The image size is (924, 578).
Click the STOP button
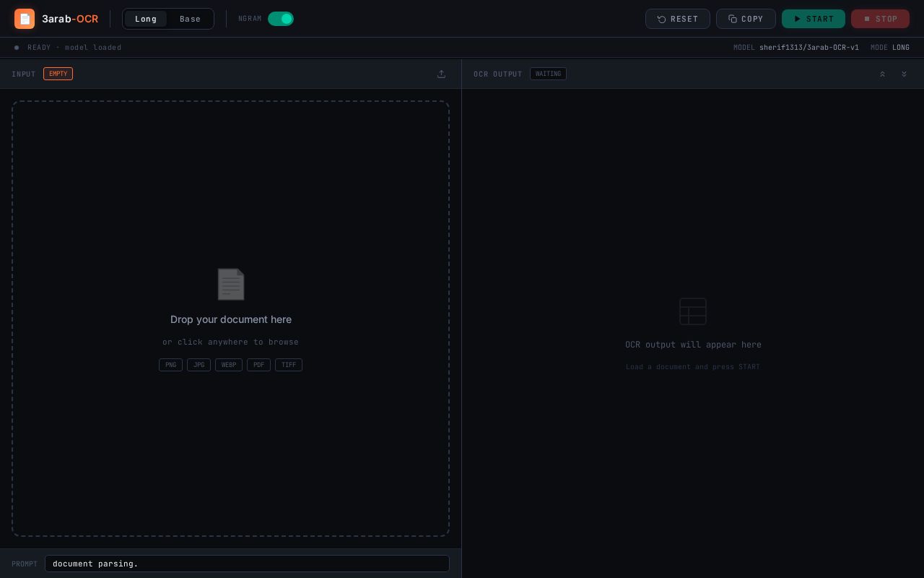(880, 19)
